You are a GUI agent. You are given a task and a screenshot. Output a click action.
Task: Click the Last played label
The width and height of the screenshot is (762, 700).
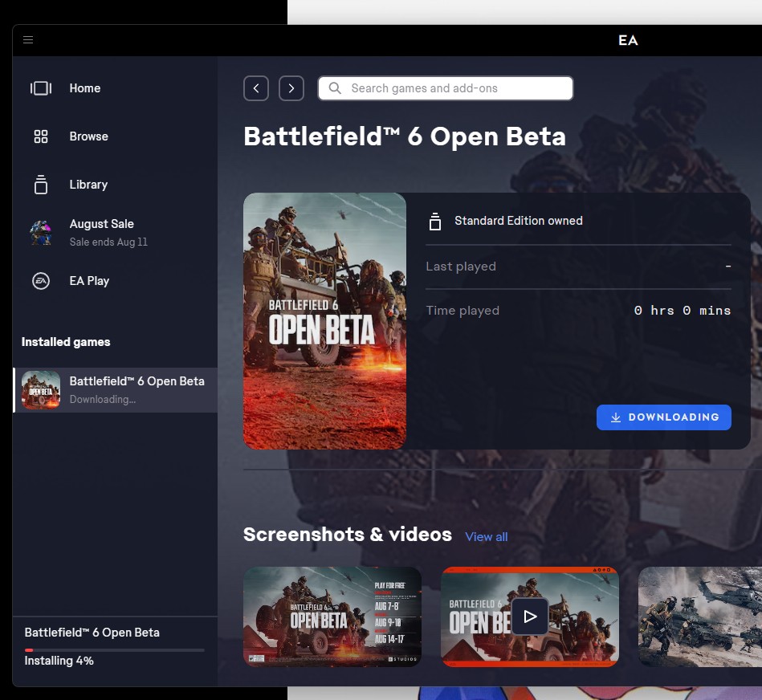461,267
